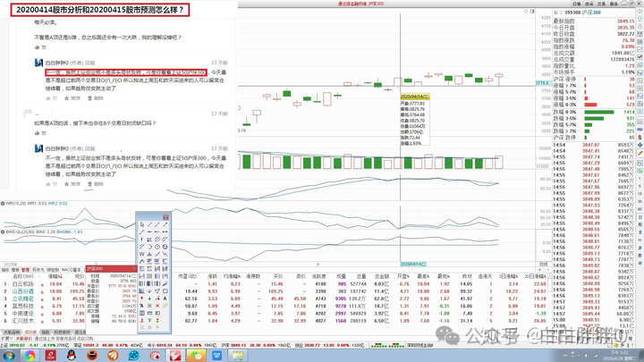This screenshot has width=644, height=362.
Task: Sort by the 现量 column header
Action: pos(342,276)
